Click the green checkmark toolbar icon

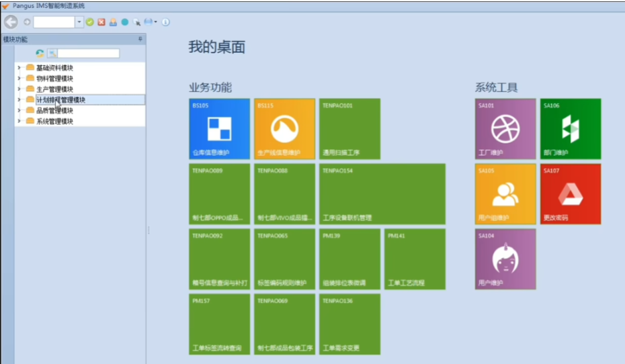(x=89, y=22)
